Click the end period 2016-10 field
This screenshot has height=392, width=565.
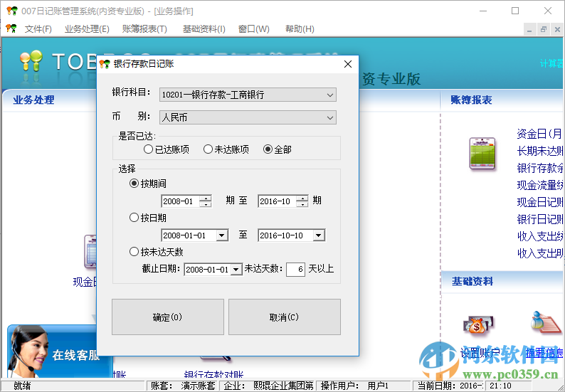point(277,201)
